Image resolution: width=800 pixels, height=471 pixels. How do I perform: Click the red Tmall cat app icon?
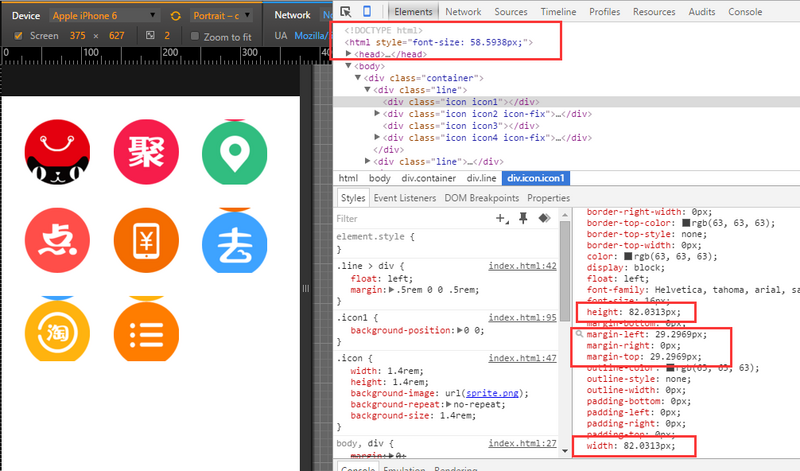[57, 153]
